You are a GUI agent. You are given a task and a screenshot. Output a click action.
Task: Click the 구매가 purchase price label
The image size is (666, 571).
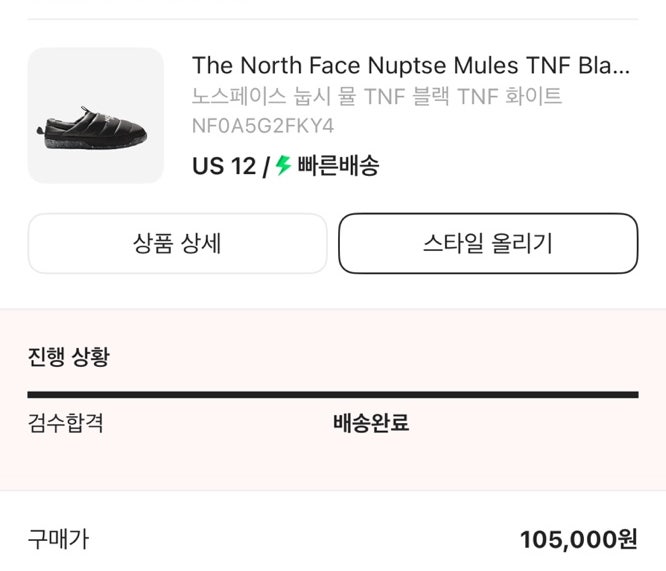click(x=58, y=540)
